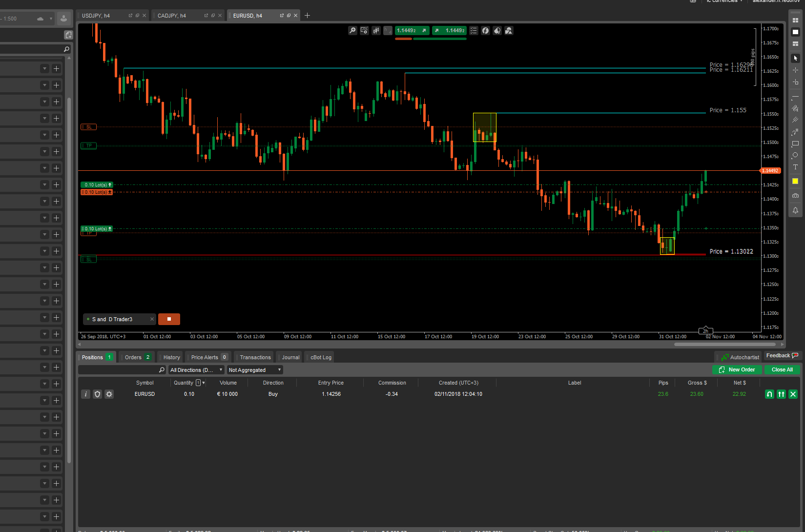Open the cBot Log tab
805x532 pixels.
(321, 357)
